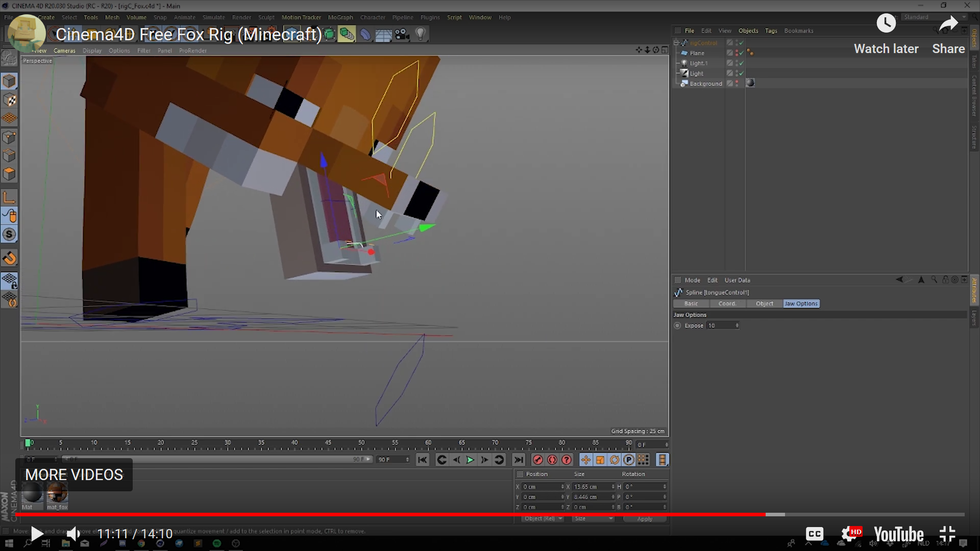Open the Objects menu in Object Manager
This screenshot has width=980, height=551.
tap(748, 31)
